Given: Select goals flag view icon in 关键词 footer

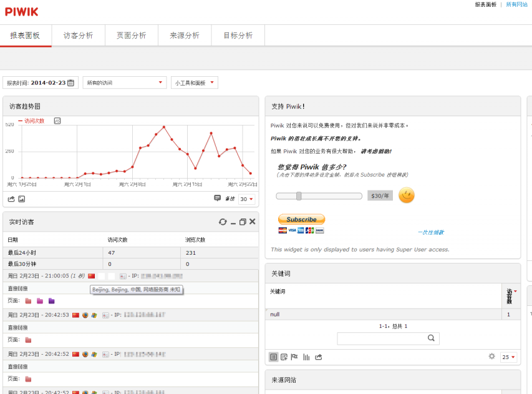Looking at the screenshot, I should [x=294, y=357].
